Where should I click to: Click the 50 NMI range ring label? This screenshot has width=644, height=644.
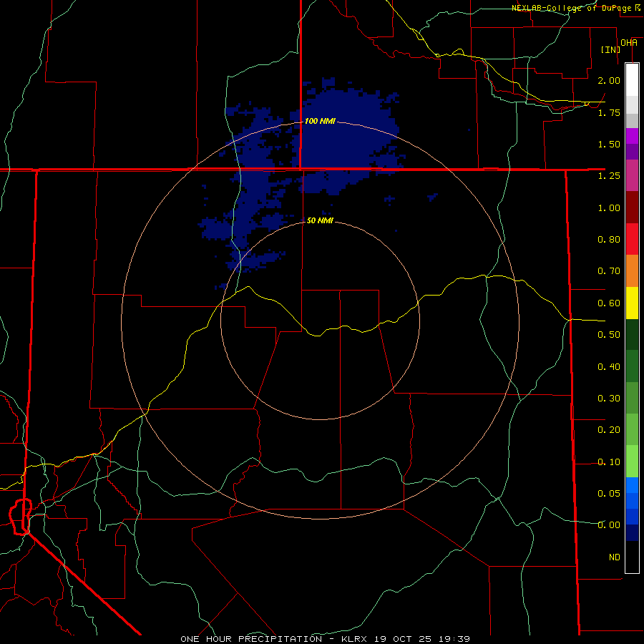coord(320,220)
